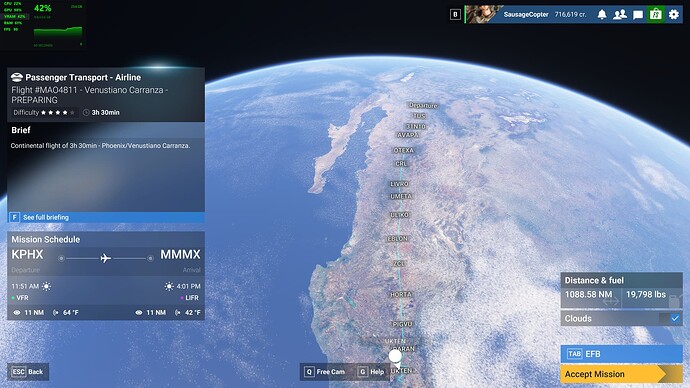Click the SausageCopter profile avatar
The width and height of the screenshot is (690, 388).
483,15
